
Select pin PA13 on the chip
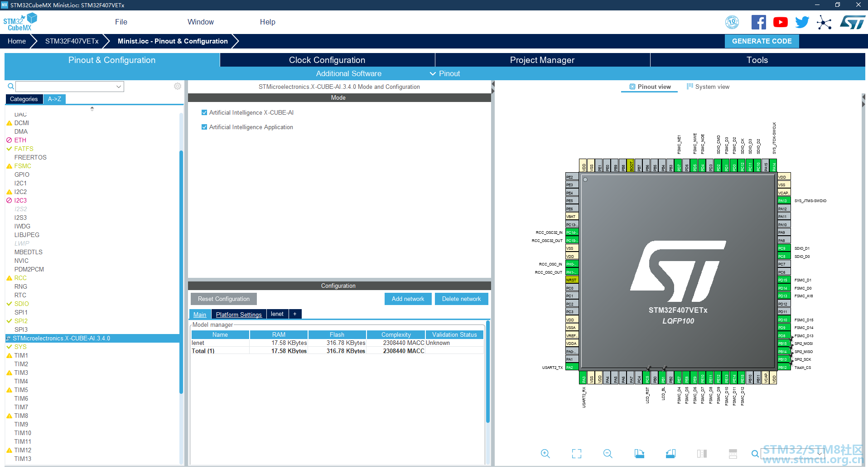pos(784,201)
